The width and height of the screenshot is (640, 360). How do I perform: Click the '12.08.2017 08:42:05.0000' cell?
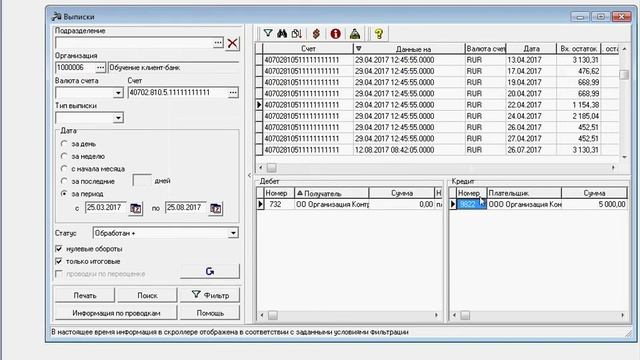click(x=409, y=150)
